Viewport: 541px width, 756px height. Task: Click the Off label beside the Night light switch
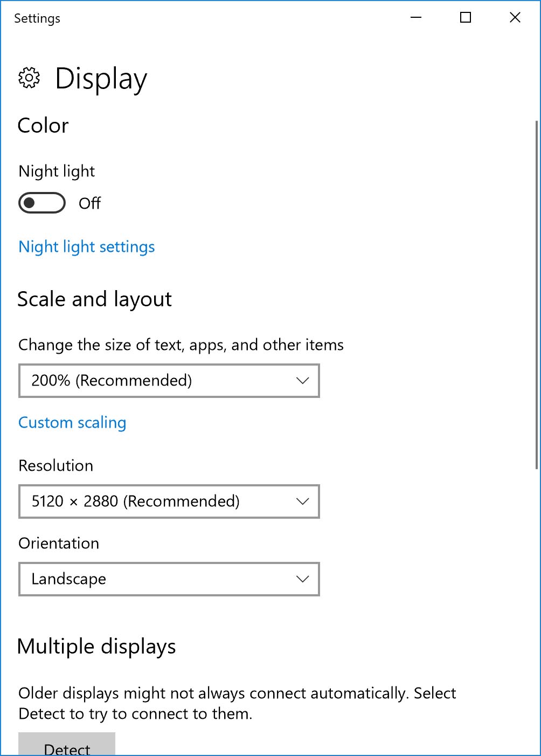[89, 203]
